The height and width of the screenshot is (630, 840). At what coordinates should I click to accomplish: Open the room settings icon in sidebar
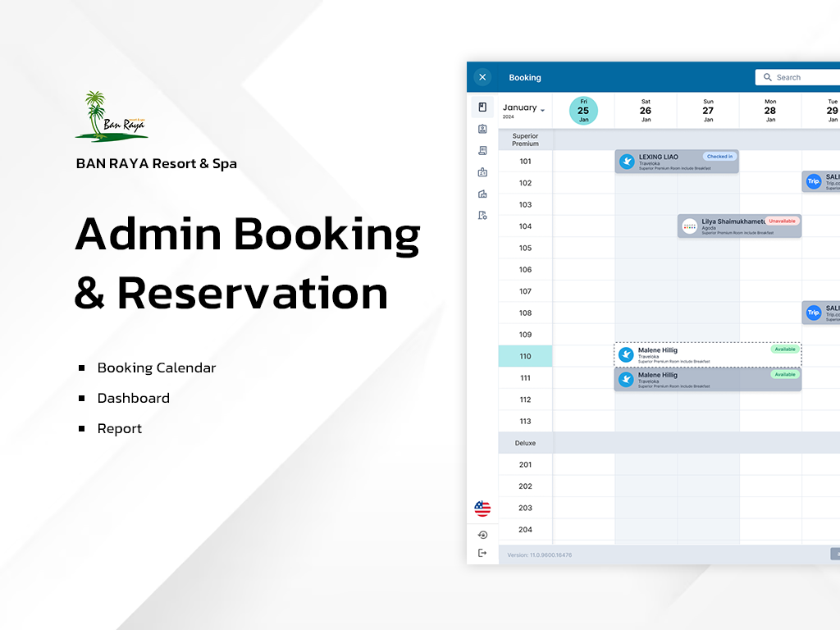[482, 216]
